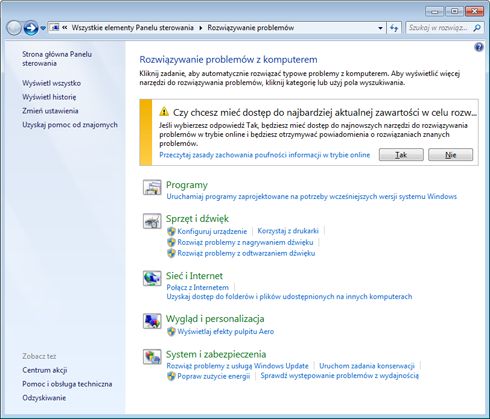Open the Konfiguruj urządzenie link
The image size is (490, 419).
point(212,231)
